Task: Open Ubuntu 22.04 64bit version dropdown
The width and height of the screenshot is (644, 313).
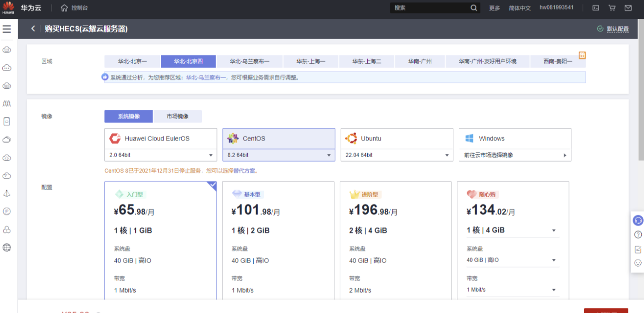Action: (x=397, y=155)
